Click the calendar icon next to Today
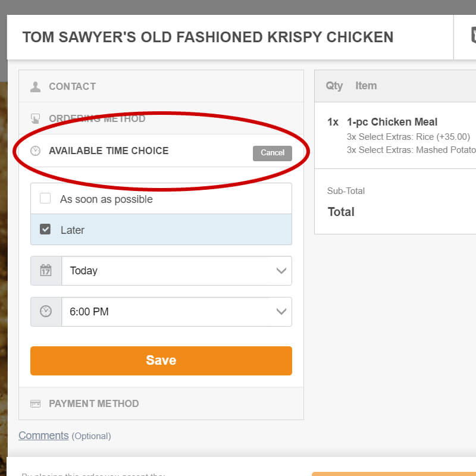Viewport: 476px width, 476px height. click(x=46, y=271)
